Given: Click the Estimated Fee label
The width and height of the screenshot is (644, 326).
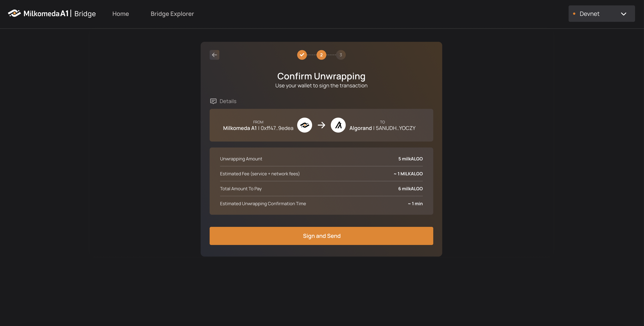Looking at the screenshot, I should pyautogui.click(x=259, y=174).
